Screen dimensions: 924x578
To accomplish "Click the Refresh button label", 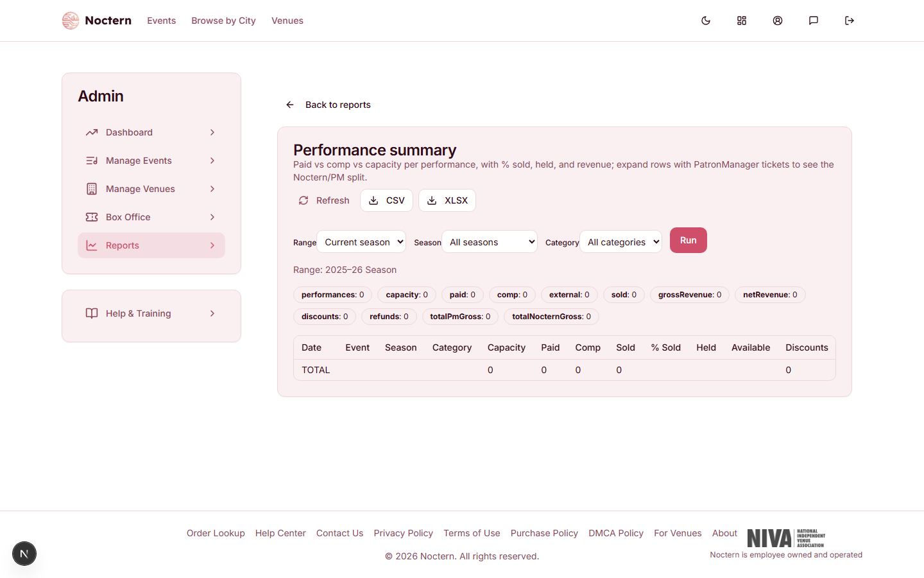I will click(x=332, y=200).
